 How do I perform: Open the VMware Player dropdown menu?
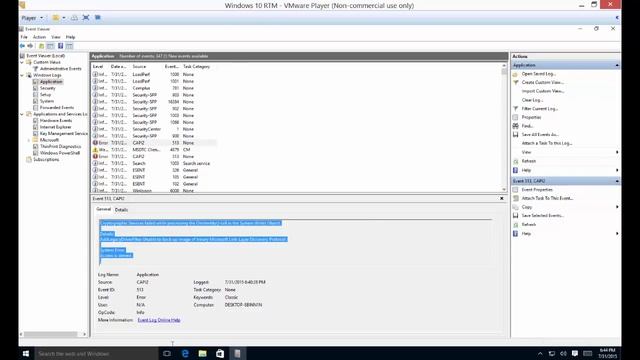pos(32,18)
